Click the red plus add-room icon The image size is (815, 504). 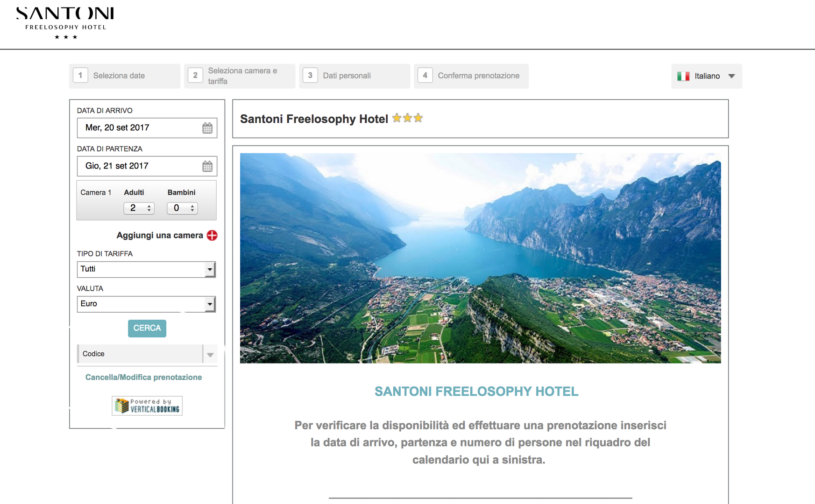212,235
